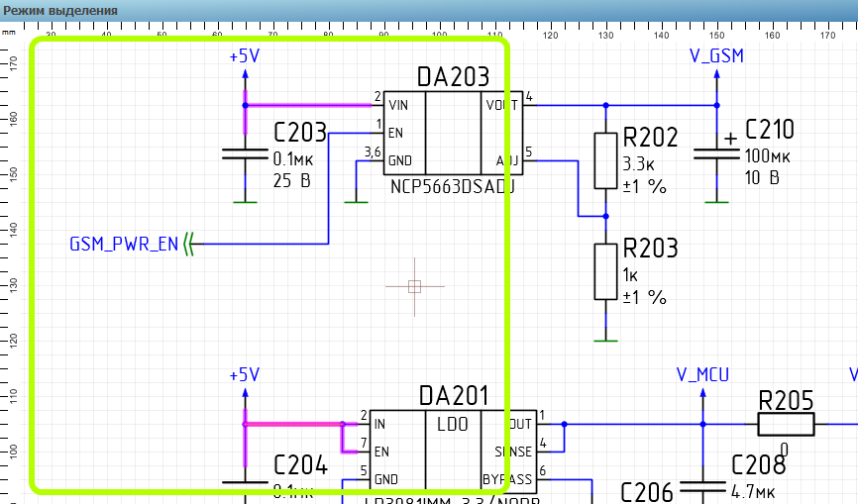Select the C206 capacitor designator
The height and width of the screenshot is (504, 858).
[647, 492]
